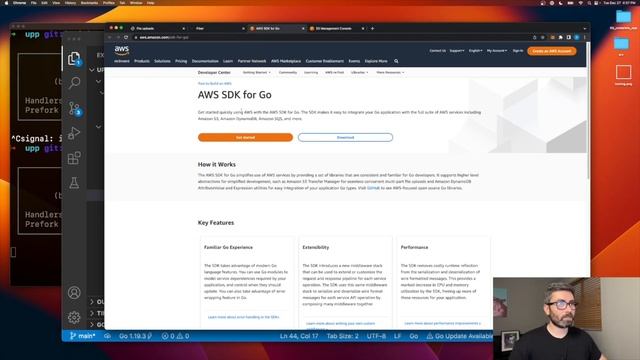Click the Download button

coord(345,138)
